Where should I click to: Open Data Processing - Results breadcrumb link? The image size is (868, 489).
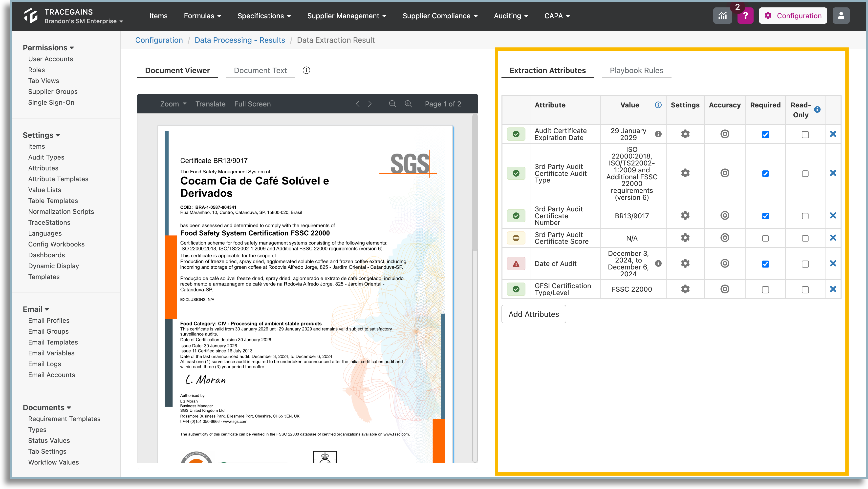coord(239,40)
